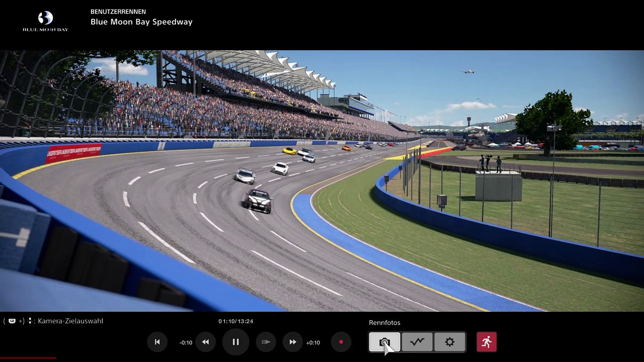Viewport: 644px width, 362px height.
Task: Open the replay data graph
Action: (x=417, y=342)
